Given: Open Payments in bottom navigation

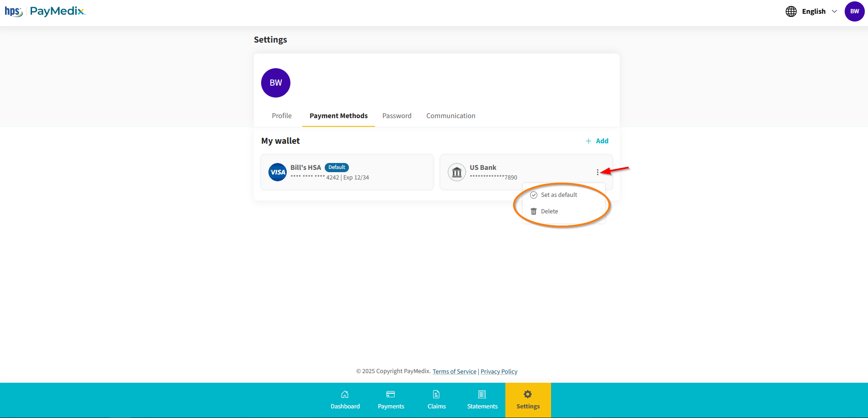Looking at the screenshot, I should (x=391, y=400).
